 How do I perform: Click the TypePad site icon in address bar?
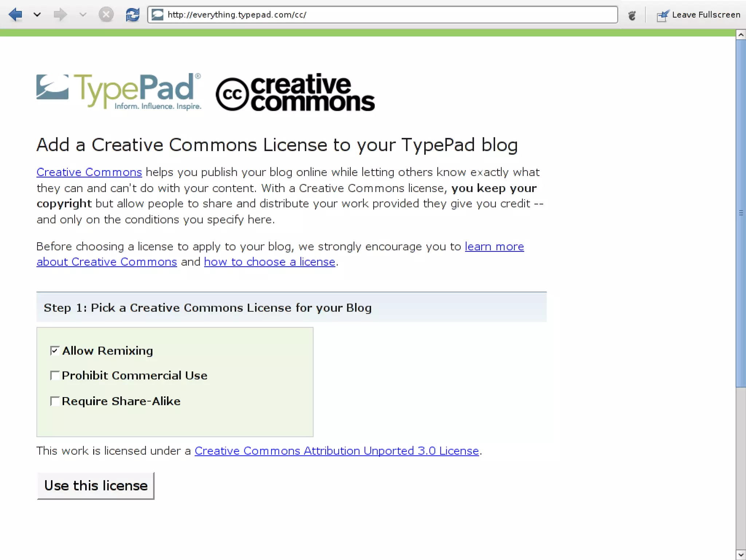tap(157, 15)
